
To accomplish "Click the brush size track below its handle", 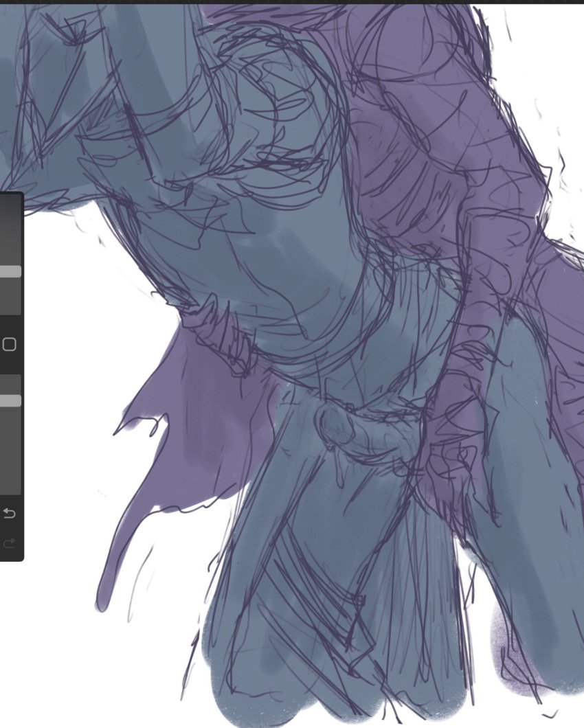I will coord(10,297).
